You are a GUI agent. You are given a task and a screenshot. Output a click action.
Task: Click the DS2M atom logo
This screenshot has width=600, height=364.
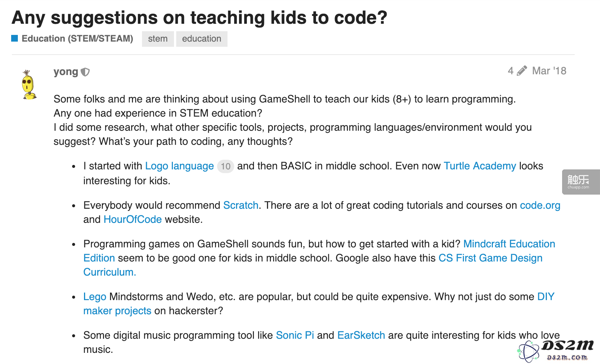click(528, 351)
